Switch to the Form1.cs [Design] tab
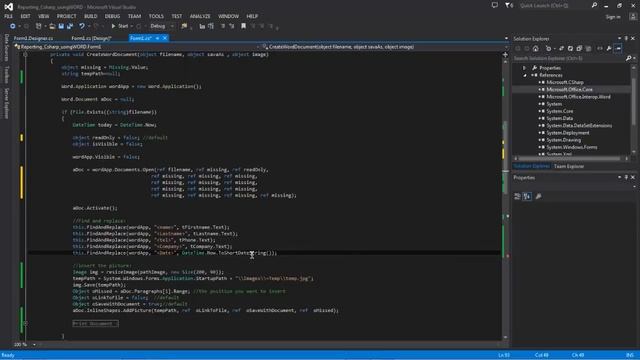The height and width of the screenshot is (360, 640). tap(91, 38)
